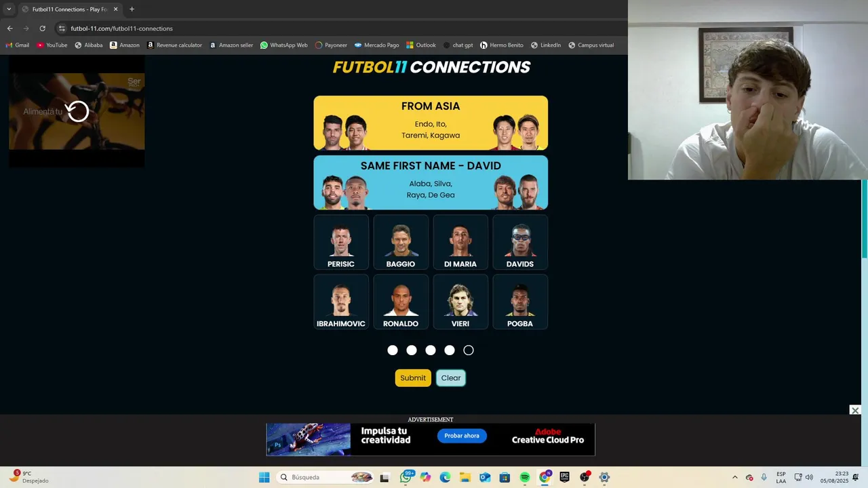Open the LinkedIn bookmark

point(546,45)
